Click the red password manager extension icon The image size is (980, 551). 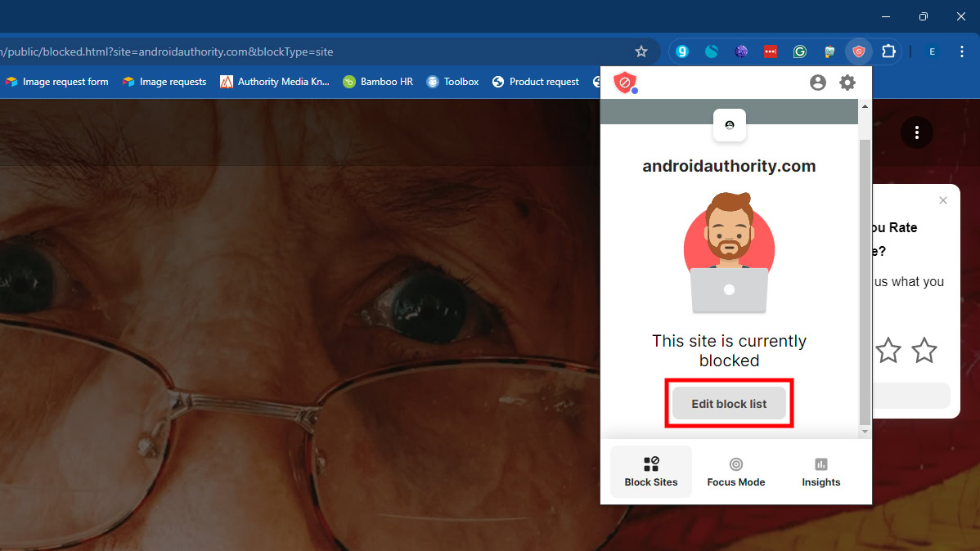coord(770,52)
